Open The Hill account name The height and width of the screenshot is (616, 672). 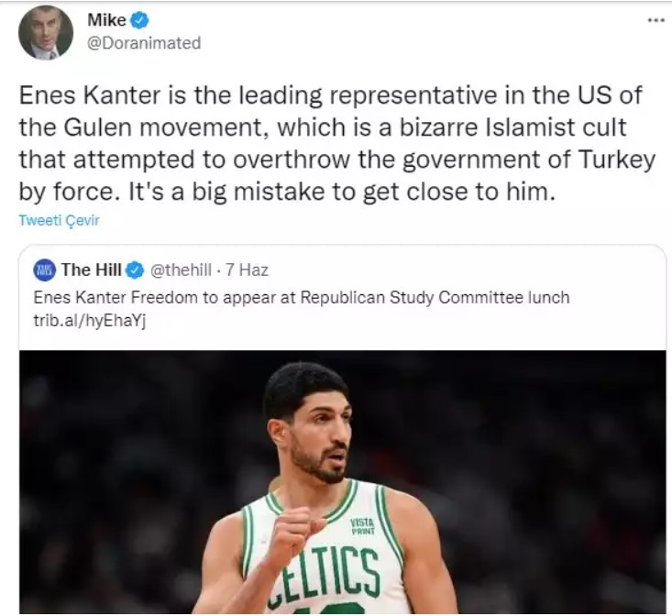[x=92, y=269]
